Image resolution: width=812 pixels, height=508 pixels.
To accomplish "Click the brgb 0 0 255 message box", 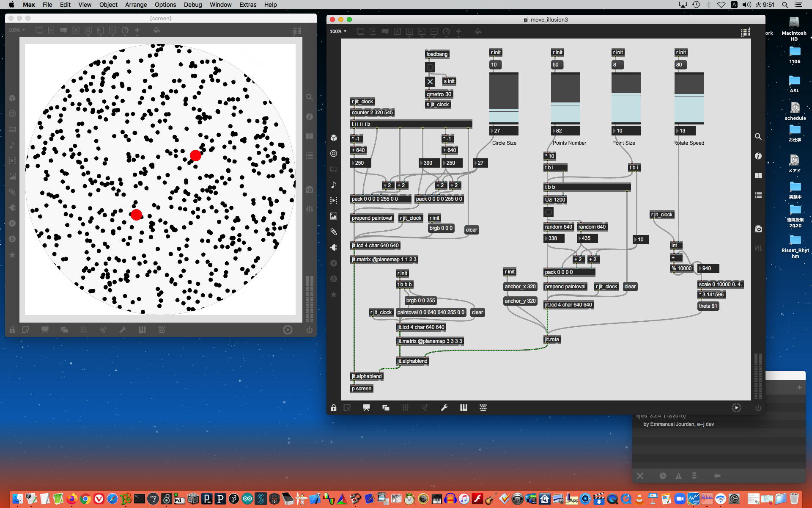I will [420, 301].
